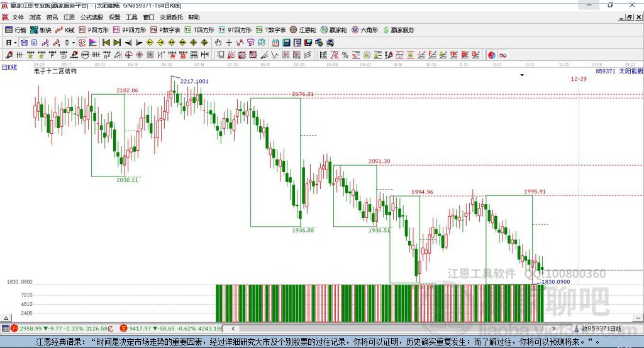This screenshot has width=644, height=348.
Task: Click the 收859371日线 status entry
Action: click(598, 329)
